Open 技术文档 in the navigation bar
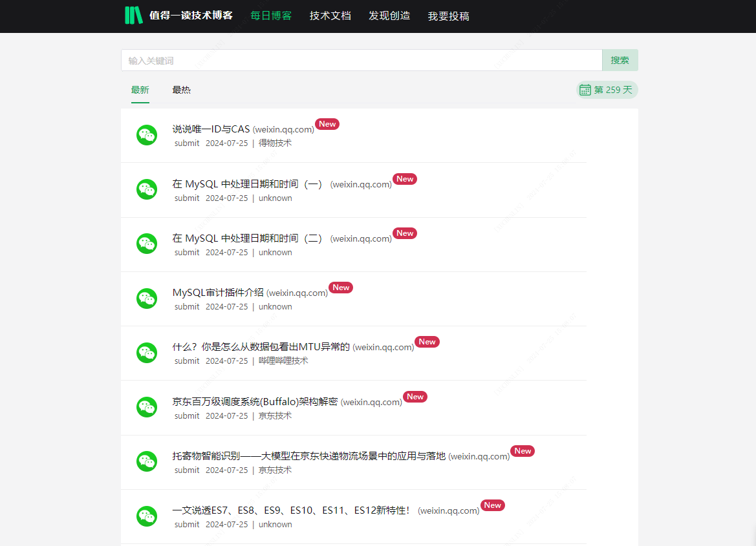756x546 pixels. click(x=330, y=16)
